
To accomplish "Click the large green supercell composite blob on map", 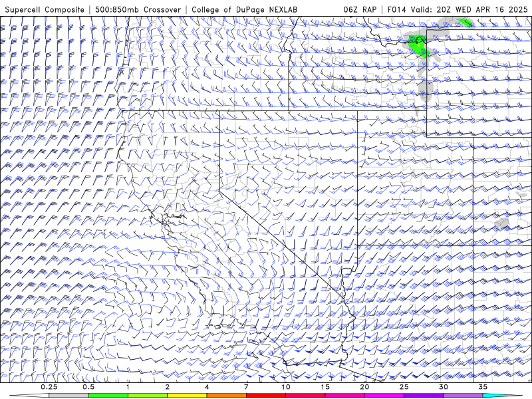I will coord(418,45).
